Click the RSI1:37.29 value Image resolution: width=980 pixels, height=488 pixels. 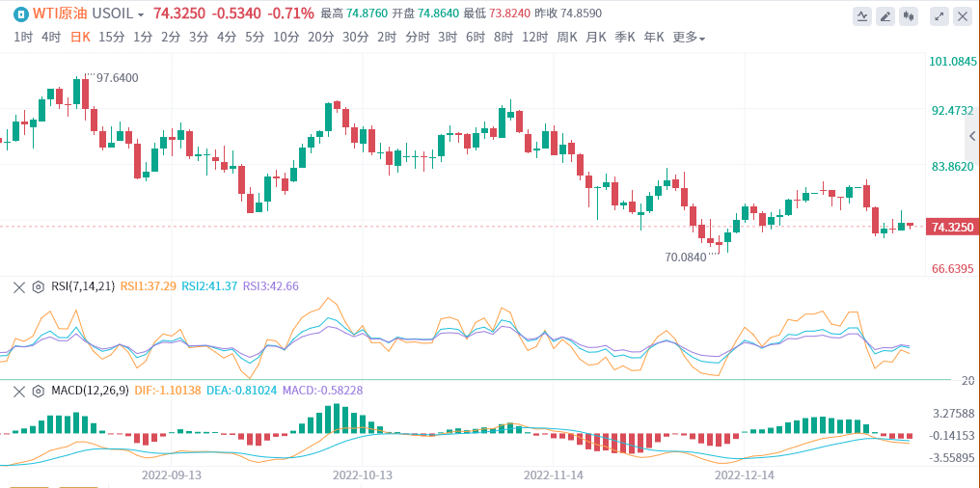pos(149,286)
